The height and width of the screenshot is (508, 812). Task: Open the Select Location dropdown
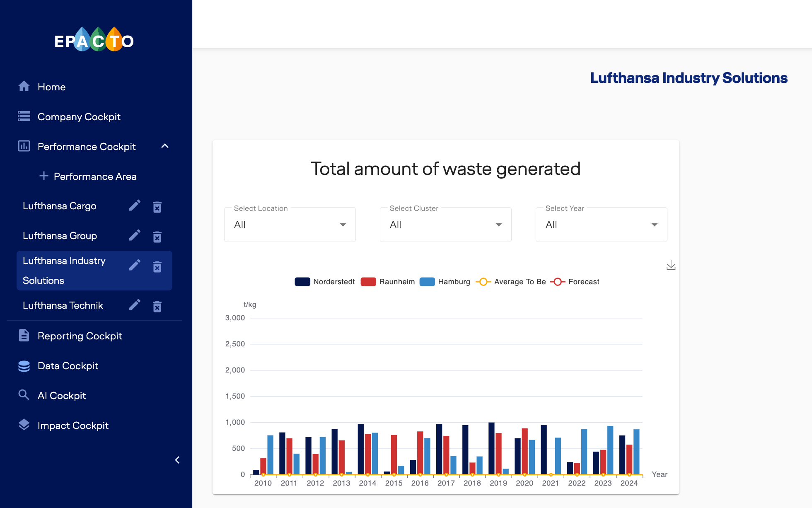coord(290,225)
